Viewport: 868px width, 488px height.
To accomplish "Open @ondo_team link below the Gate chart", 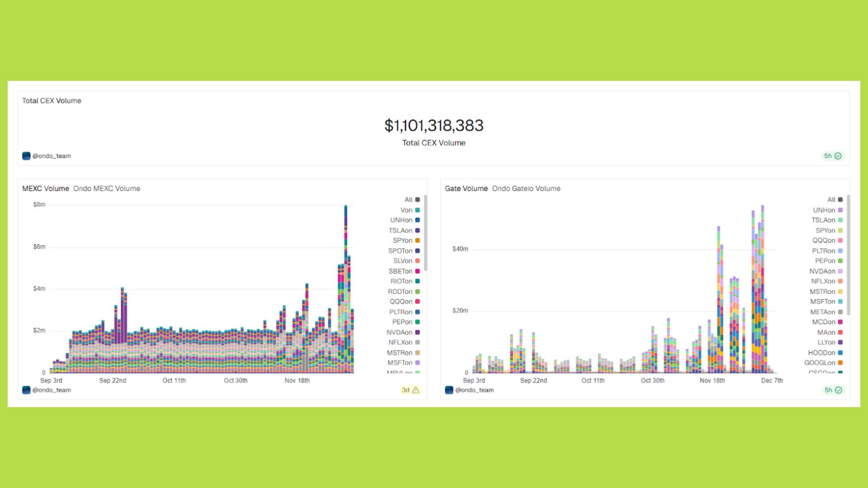I will [474, 390].
